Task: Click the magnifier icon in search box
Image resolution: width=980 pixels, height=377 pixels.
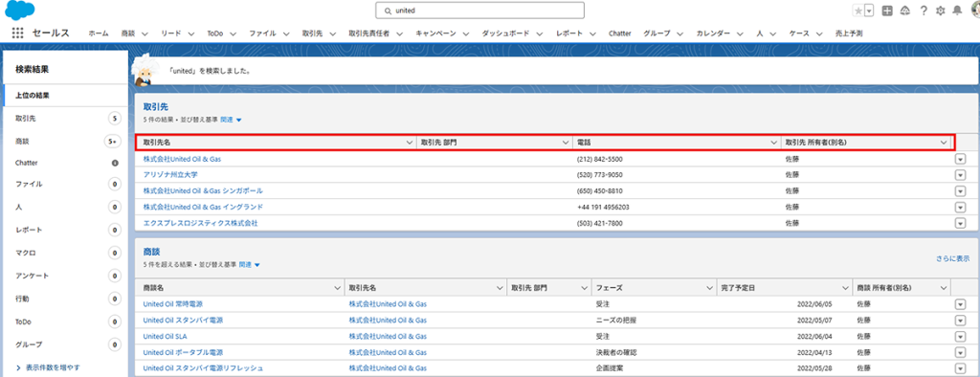Action: tap(389, 11)
